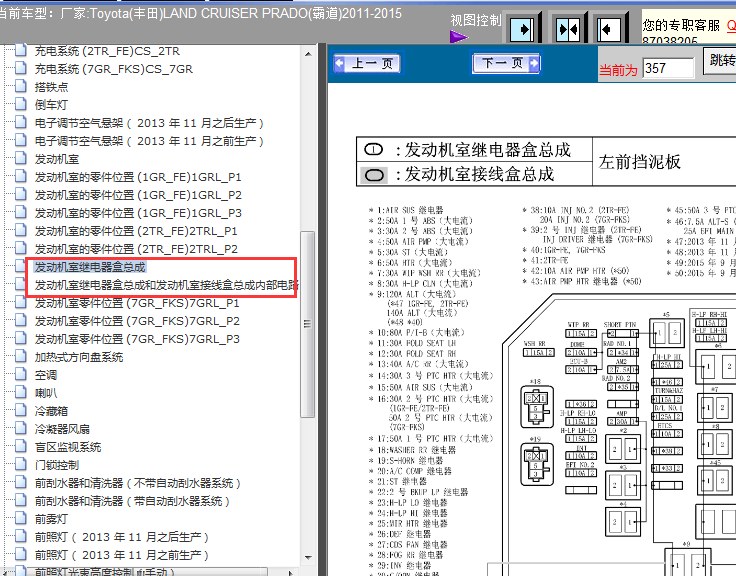
Task: Click the purple arrow under 视图控制
Action: point(459,37)
